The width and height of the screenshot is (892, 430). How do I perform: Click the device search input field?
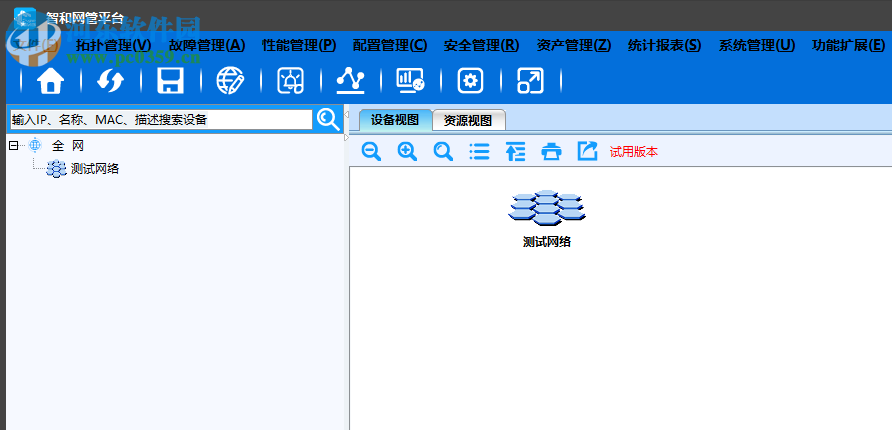(162, 119)
